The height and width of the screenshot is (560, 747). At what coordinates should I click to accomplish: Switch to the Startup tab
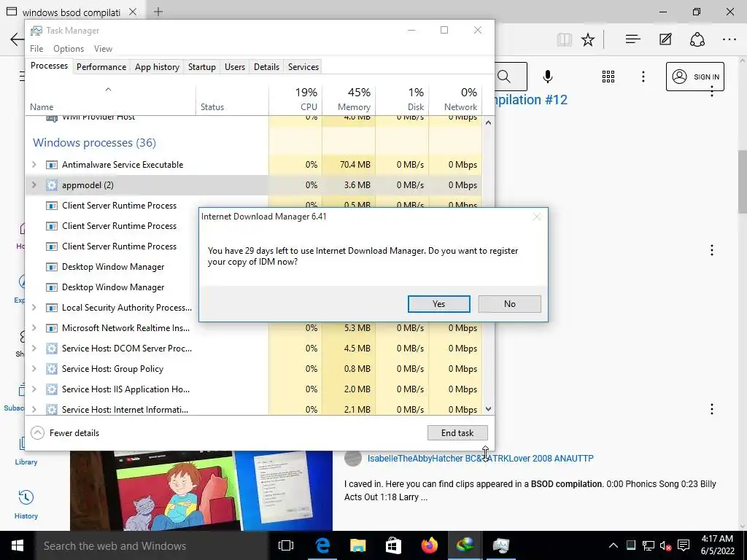coord(202,67)
